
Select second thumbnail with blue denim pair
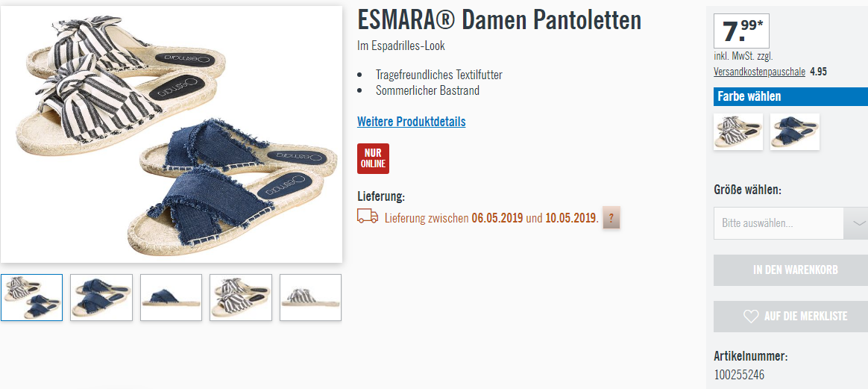[x=101, y=298]
